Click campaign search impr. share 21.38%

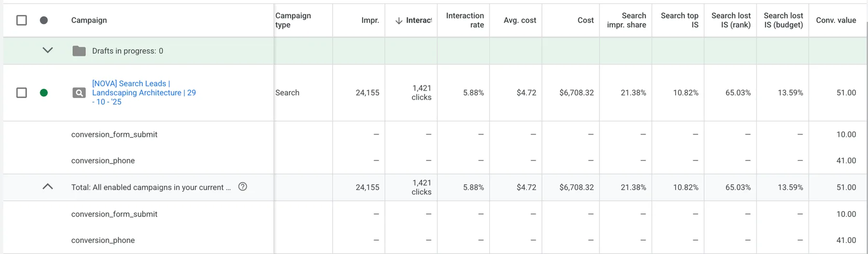tap(634, 93)
